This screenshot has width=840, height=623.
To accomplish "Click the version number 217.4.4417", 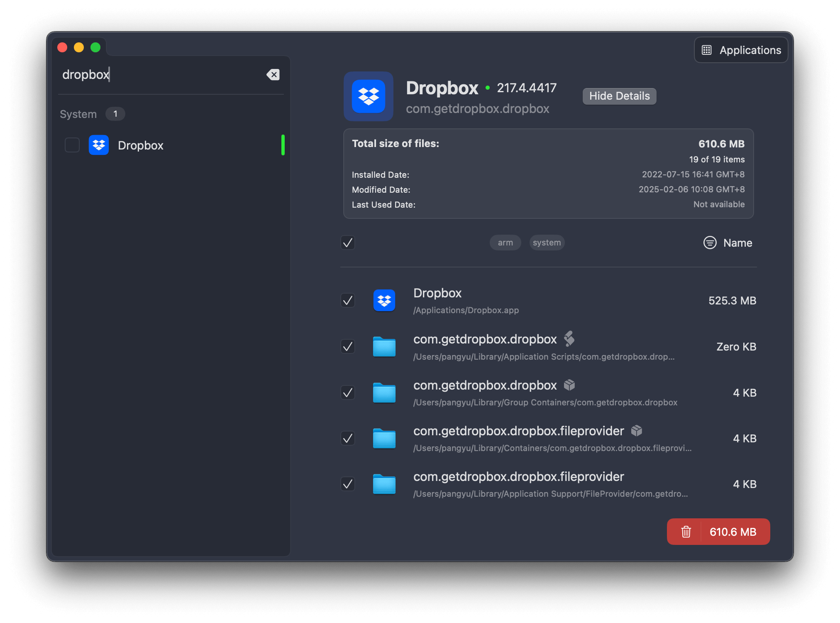I will pos(527,88).
